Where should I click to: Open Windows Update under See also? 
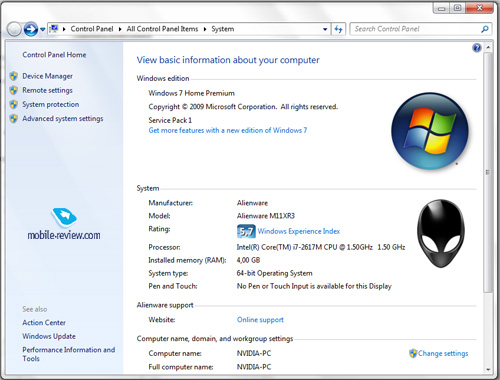click(49, 336)
